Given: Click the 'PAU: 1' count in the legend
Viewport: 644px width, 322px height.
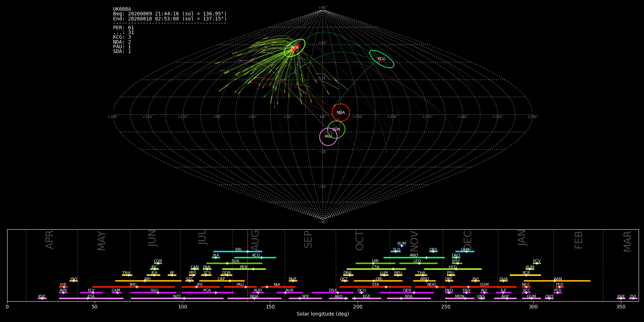Looking at the screenshot, I should point(122,47).
